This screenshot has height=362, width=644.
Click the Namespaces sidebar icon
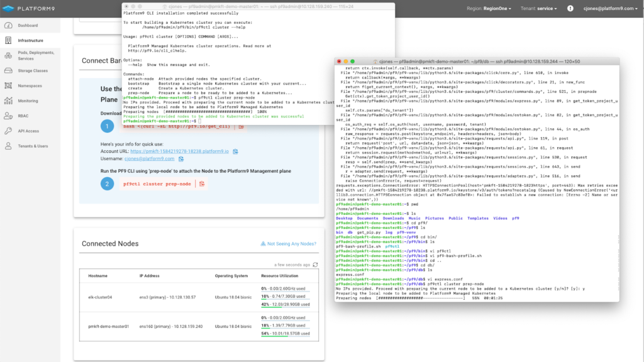coord(7,85)
